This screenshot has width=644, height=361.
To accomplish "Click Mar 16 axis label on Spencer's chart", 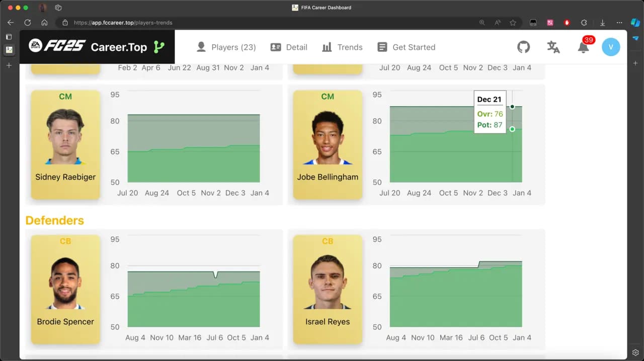I will [x=190, y=338].
